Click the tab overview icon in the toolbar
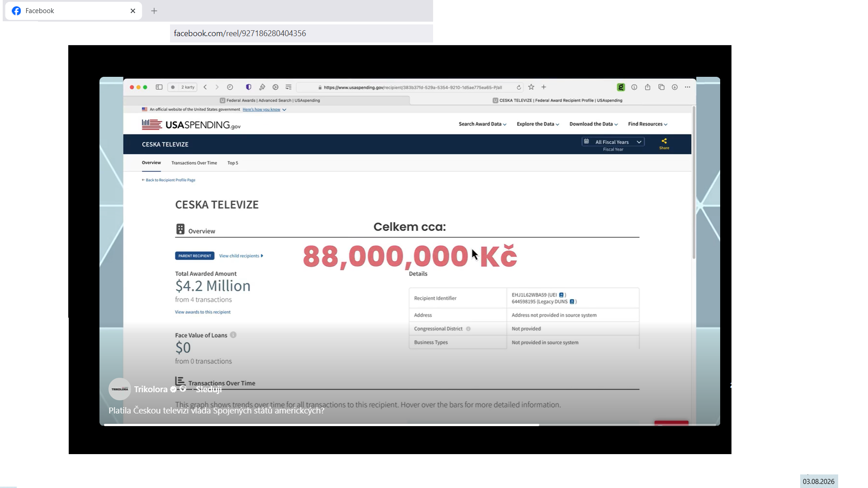 [661, 87]
